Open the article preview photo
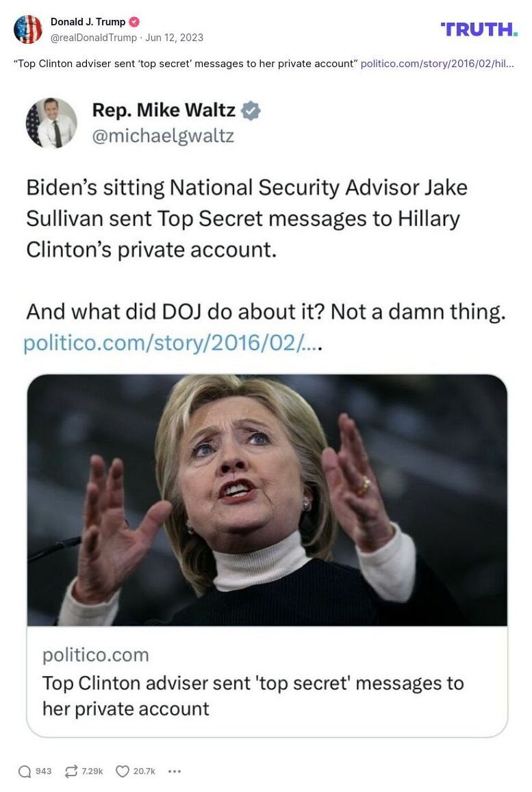Image resolution: width=532 pixels, height=792 pixels. 267,500
